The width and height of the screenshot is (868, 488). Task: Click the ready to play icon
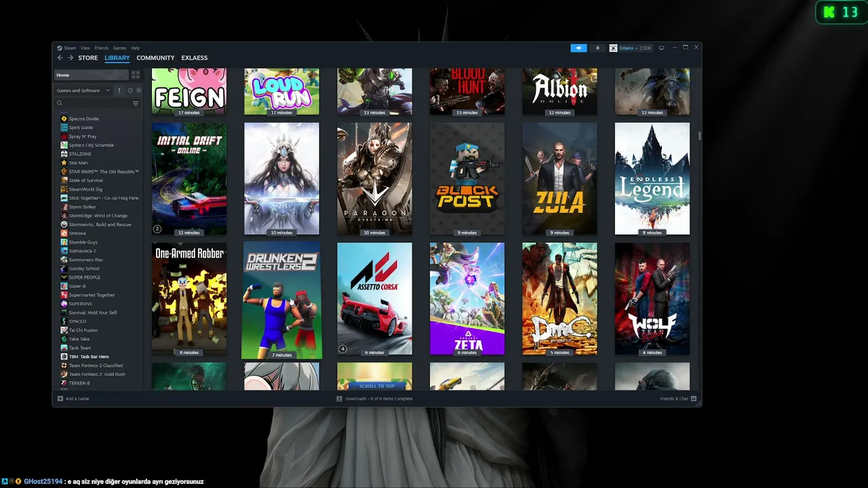[139, 90]
